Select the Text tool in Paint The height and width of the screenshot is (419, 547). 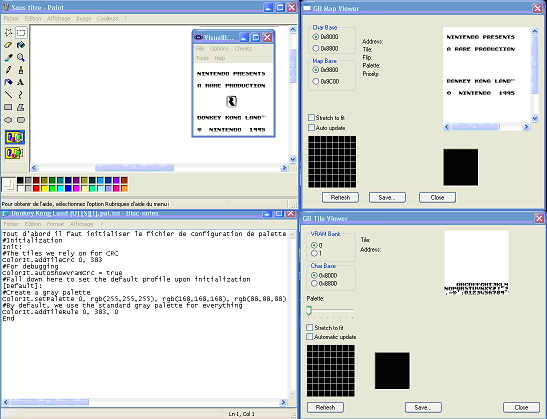tap(21, 82)
